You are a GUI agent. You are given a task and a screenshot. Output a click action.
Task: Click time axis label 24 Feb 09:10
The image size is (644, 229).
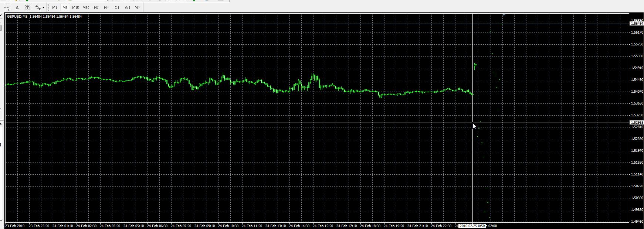click(x=204, y=226)
